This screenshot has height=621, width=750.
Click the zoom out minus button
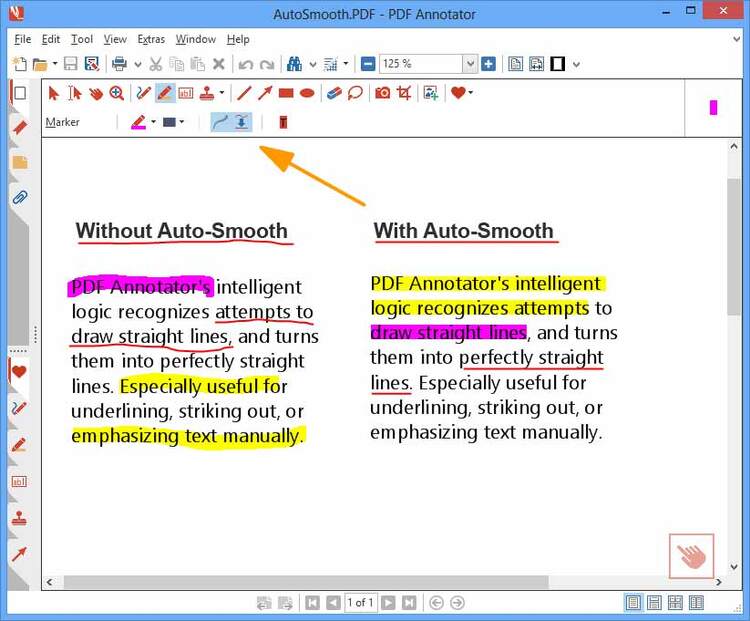point(368,64)
